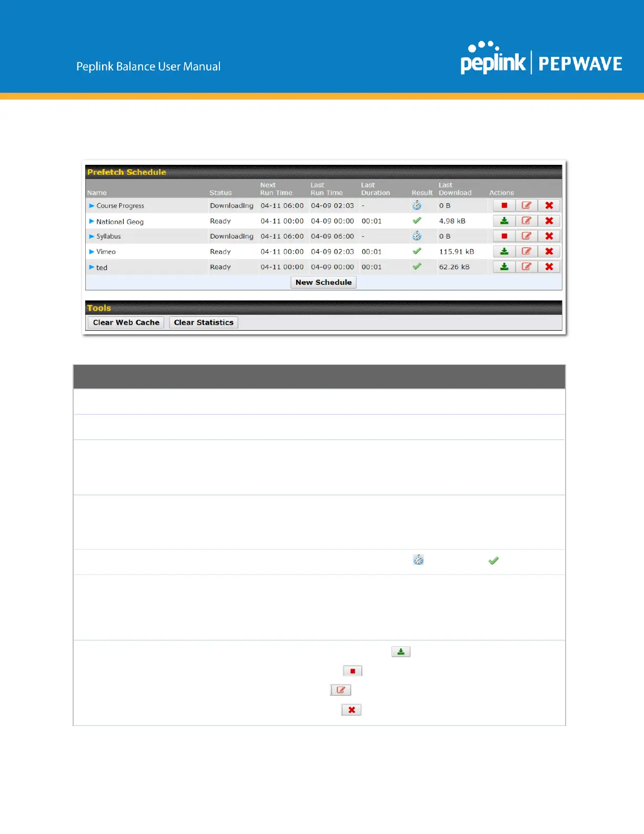644x834 pixels.
Task: Click the Clear Web Cache button
Action: (x=126, y=322)
